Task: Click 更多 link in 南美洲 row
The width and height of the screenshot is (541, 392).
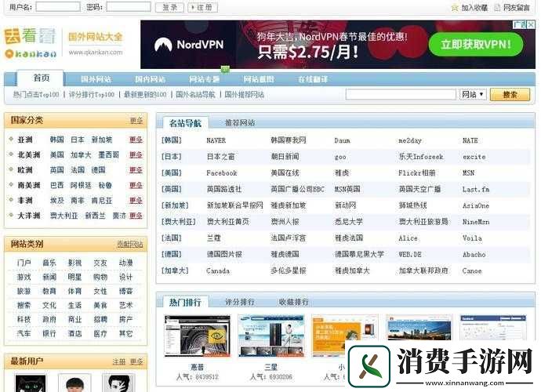Action: (x=136, y=185)
